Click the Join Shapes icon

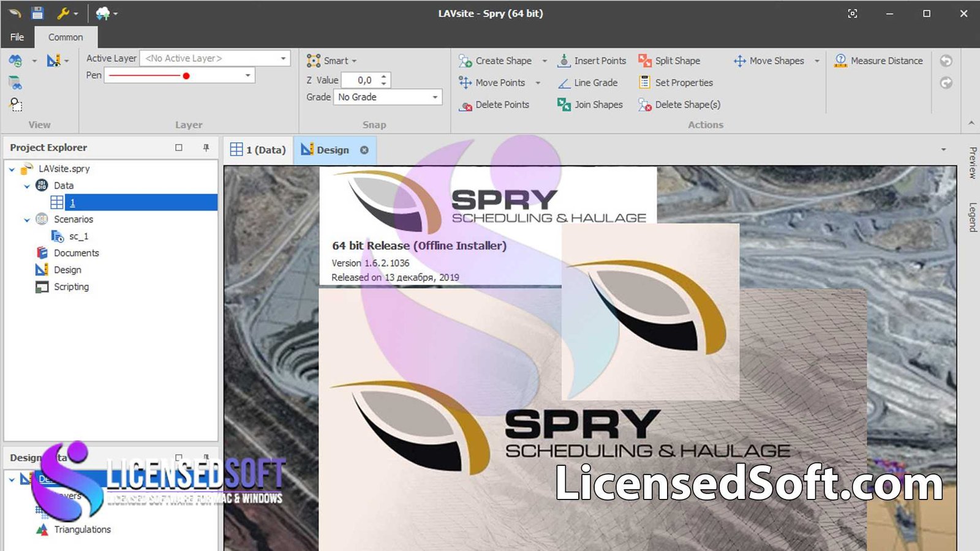click(563, 105)
